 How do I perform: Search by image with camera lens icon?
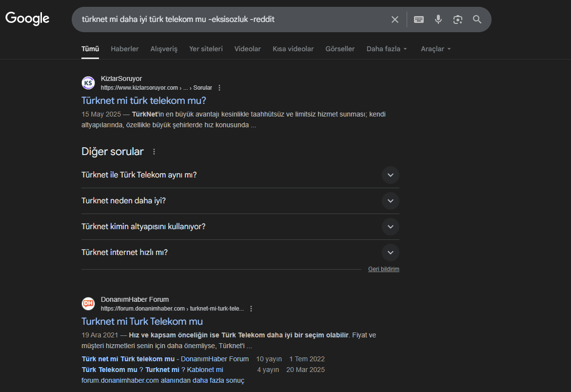click(x=458, y=20)
